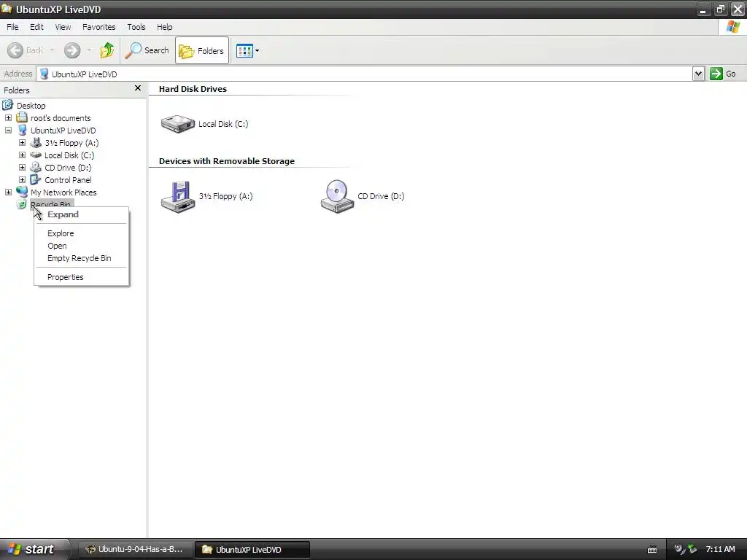Select the floppy icon in folder tree
This screenshot has height=560, width=747.
36,142
